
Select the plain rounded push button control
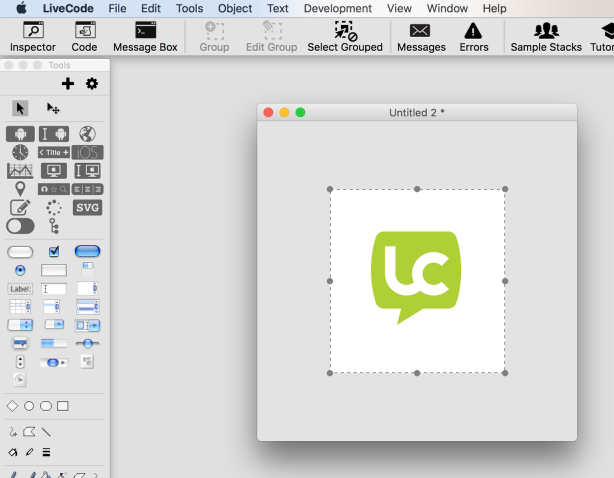[20, 252]
